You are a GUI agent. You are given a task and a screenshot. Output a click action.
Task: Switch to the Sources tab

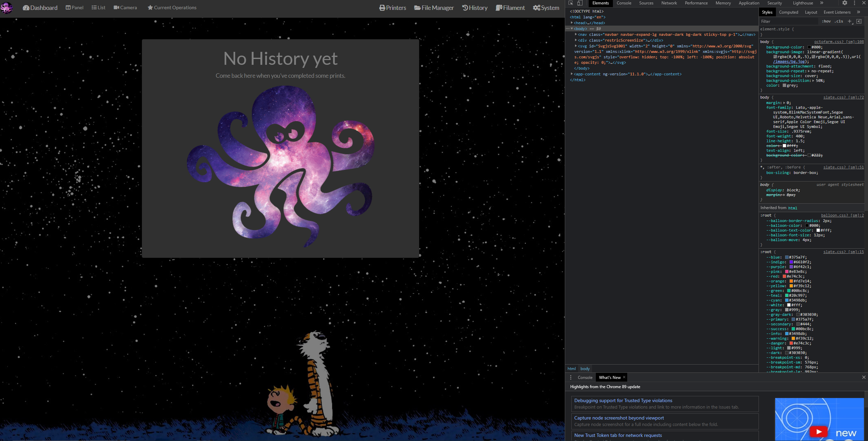[x=646, y=3]
